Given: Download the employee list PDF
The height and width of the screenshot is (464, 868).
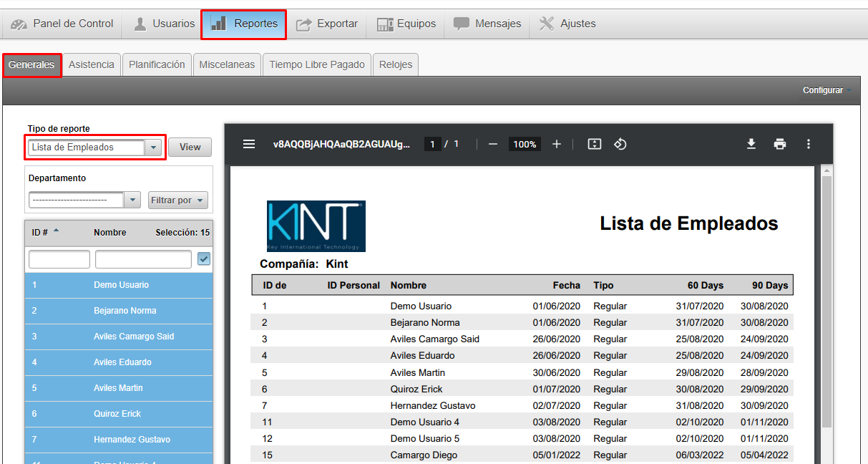Looking at the screenshot, I should [751, 144].
